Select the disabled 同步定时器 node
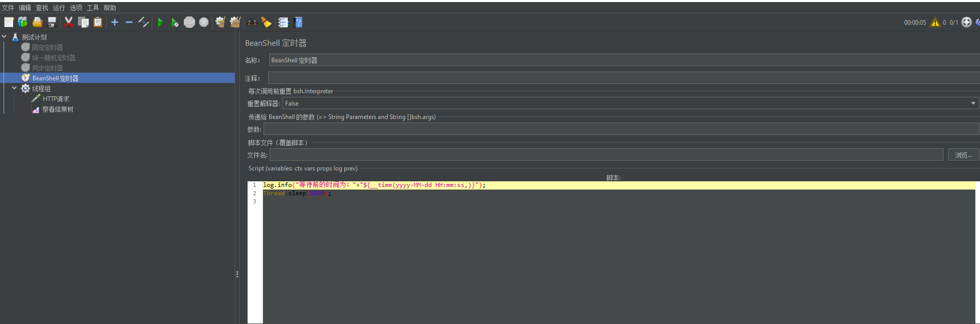 pyautogui.click(x=47, y=68)
